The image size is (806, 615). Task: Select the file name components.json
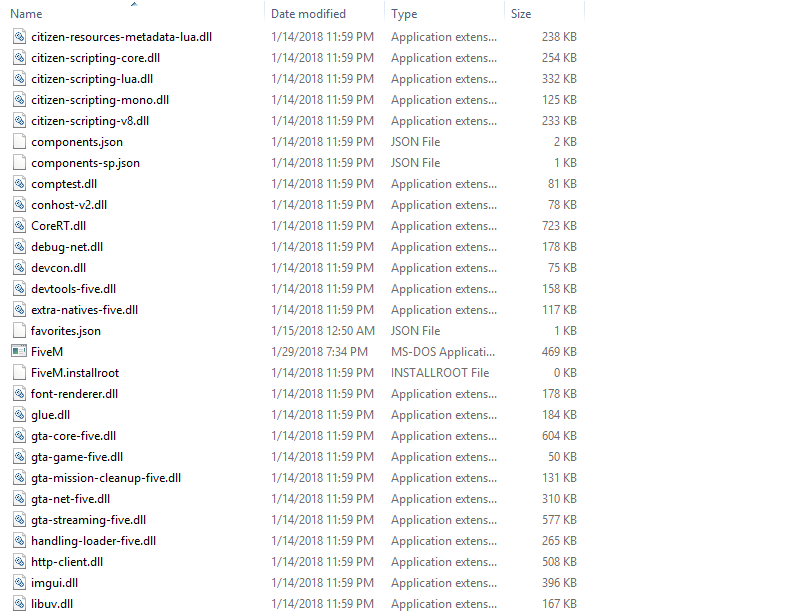point(77,142)
